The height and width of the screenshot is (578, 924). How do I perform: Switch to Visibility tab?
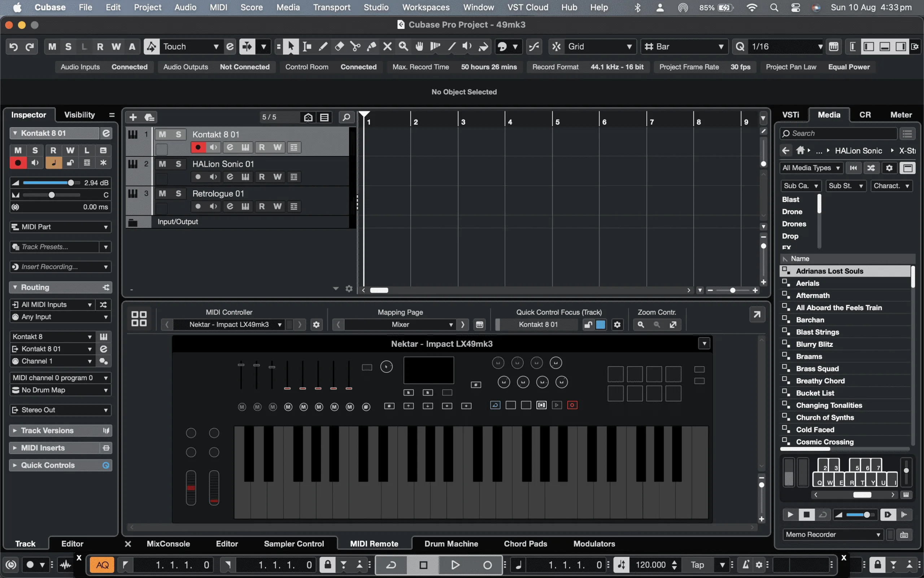coord(79,115)
